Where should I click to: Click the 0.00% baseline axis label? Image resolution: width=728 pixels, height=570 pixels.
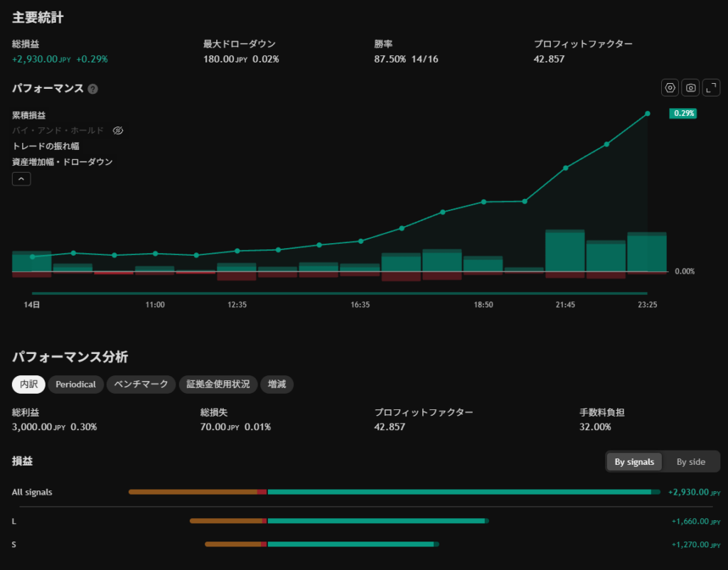(685, 271)
